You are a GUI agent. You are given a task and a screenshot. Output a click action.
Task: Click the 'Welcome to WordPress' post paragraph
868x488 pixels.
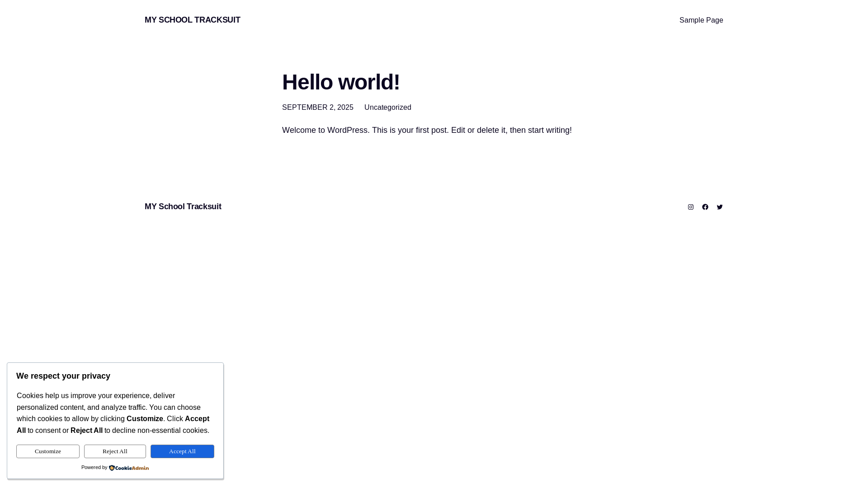427,130
